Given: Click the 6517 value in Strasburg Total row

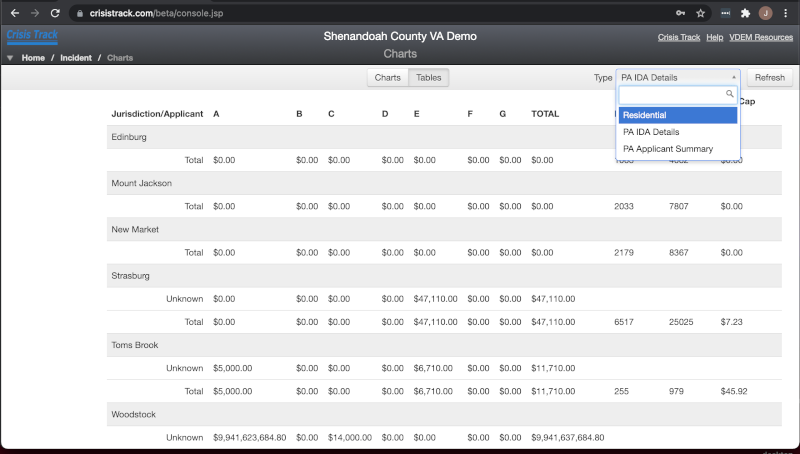Looking at the screenshot, I should [623, 322].
